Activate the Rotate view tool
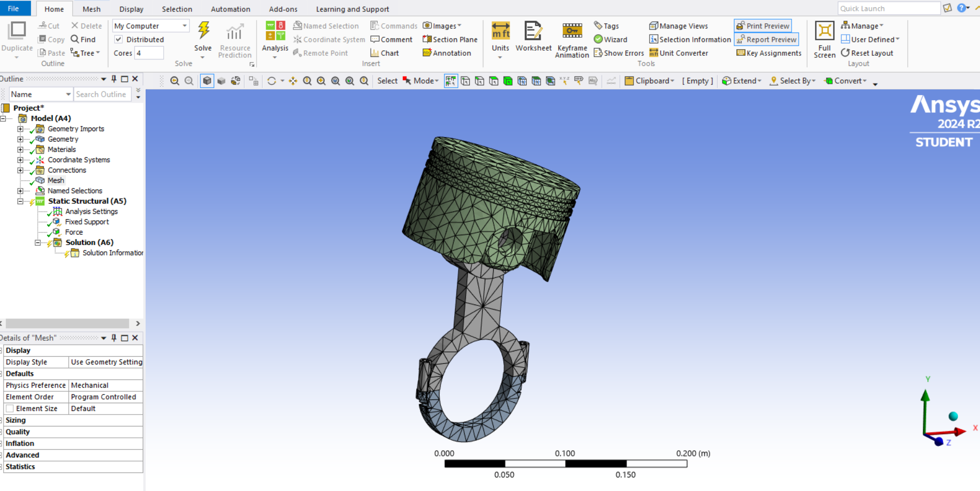The image size is (980, 491). pyautogui.click(x=272, y=81)
